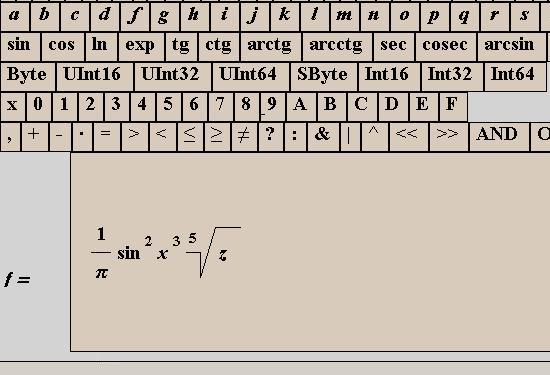Screen dimensions: 550x375
Task: Select the SByte data type
Action: [324, 77]
